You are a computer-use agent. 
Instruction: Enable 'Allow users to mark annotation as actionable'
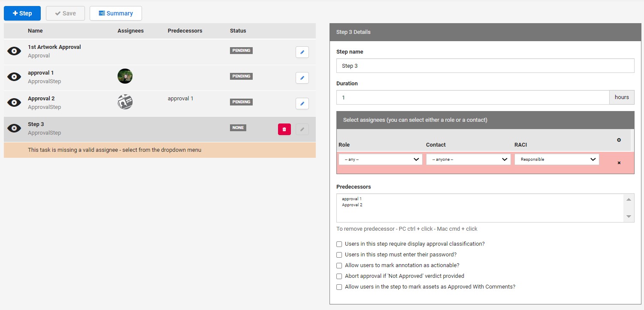tap(339, 265)
